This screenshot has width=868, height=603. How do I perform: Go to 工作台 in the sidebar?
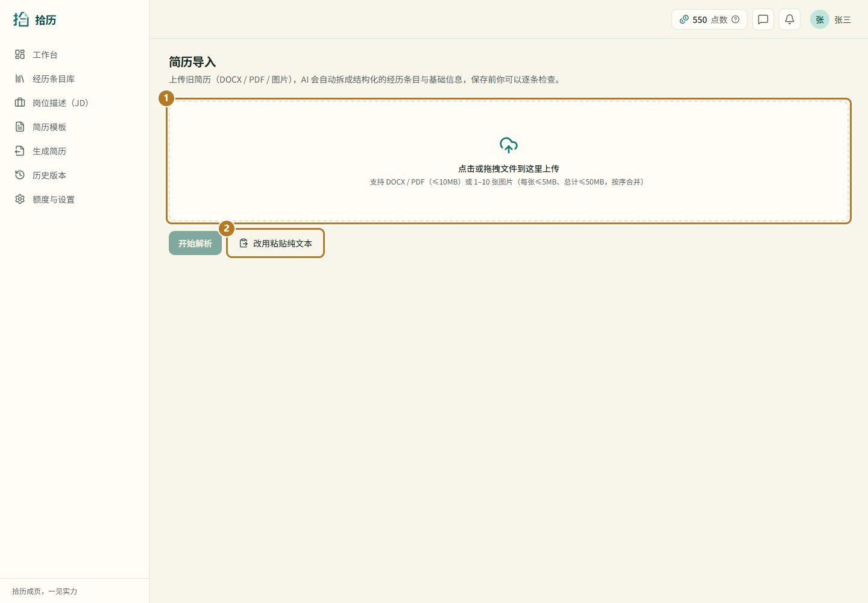point(75,54)
